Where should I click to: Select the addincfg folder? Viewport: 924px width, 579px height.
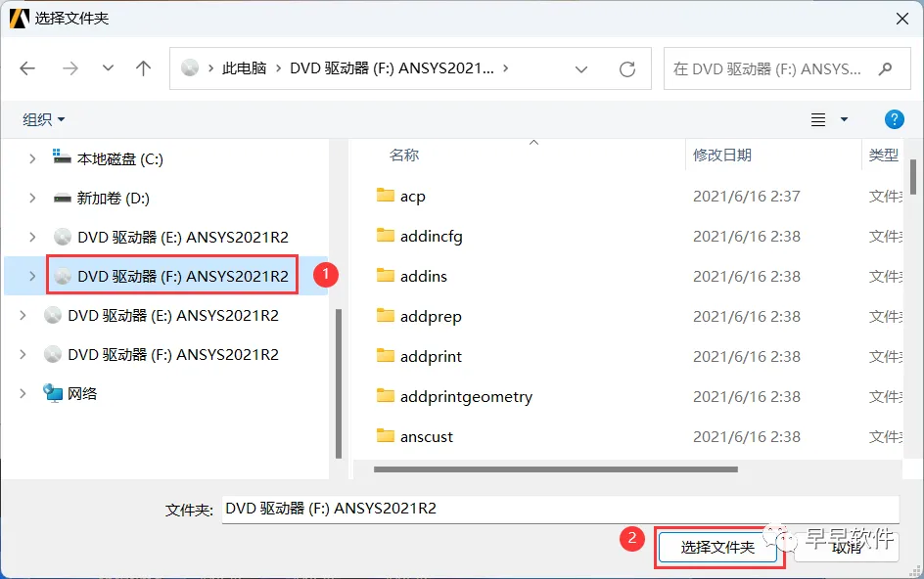(431, 236)
